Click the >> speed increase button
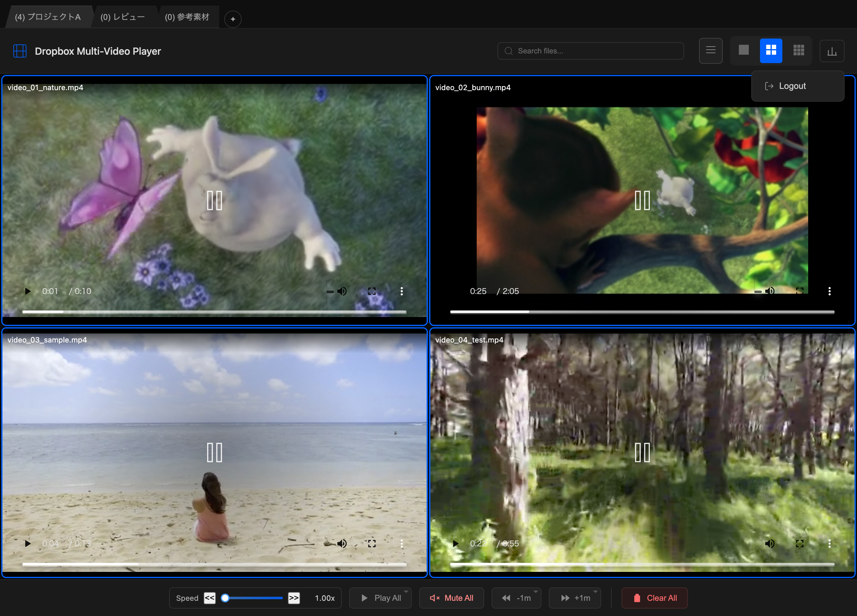 coord(294,598)
